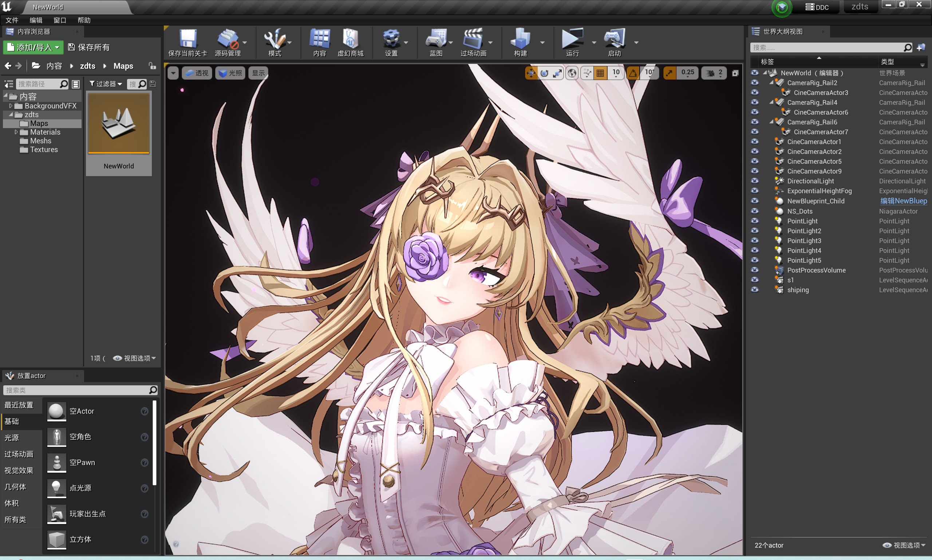Toggle world coordinate system globe icon
The image size is (932, 560).
[572, 73]
